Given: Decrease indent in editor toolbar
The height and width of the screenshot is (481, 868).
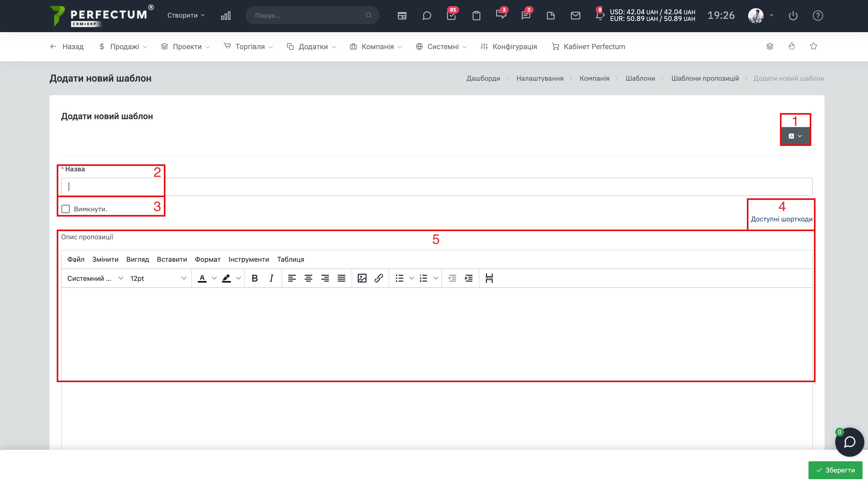Looking at the screenshot, I should pyautogui.click(x=452, y=278).
